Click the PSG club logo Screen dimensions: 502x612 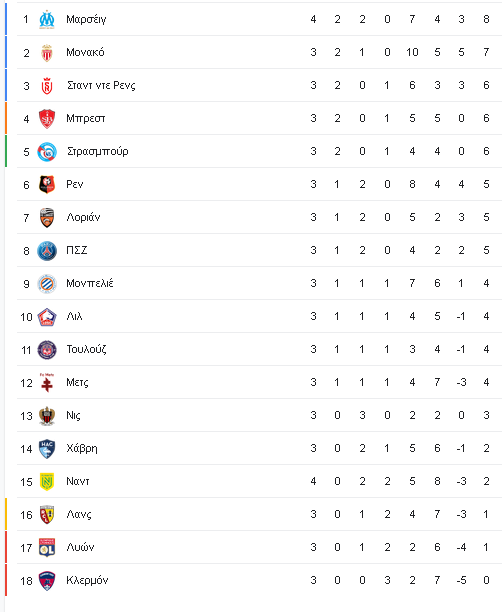47,251
